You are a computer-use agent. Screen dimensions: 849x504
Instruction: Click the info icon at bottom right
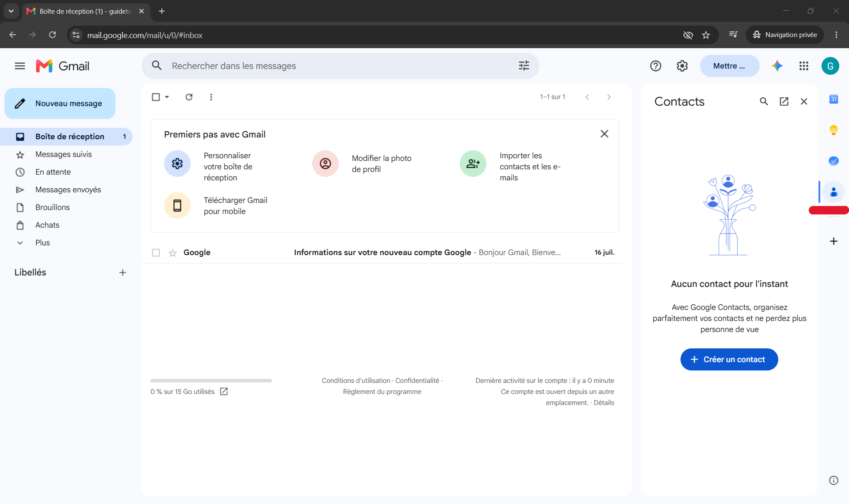(x=834, y=481)
